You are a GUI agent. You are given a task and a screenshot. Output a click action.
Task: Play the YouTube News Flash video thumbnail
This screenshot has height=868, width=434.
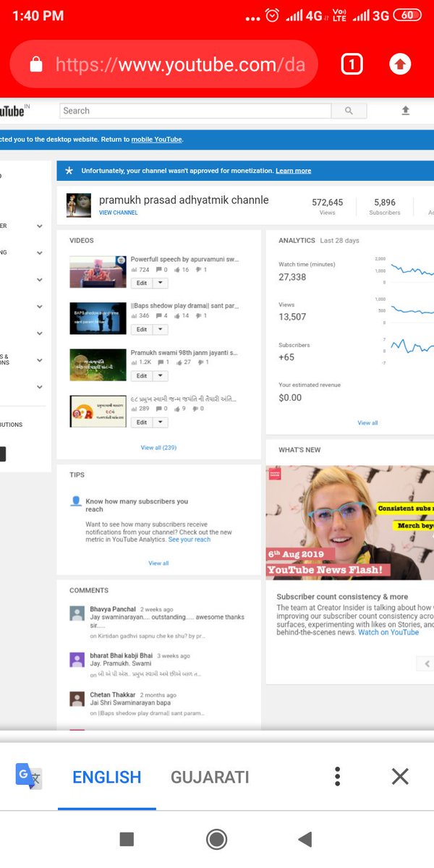[x=350, y=522]
